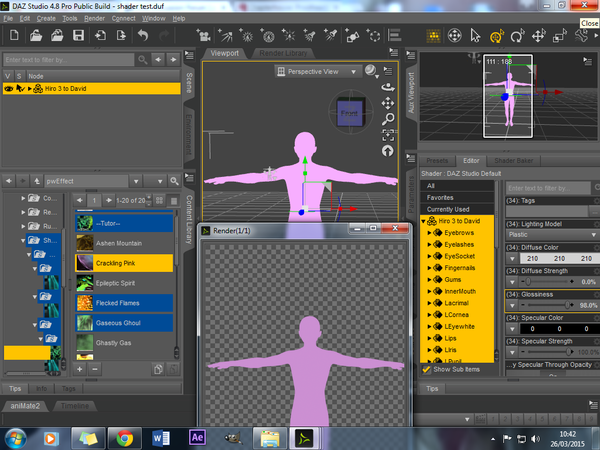The height and width of the screenshot is (450, 600).
Task: Click search magnifier in Scene filter
Action: [x=142, y=59]
